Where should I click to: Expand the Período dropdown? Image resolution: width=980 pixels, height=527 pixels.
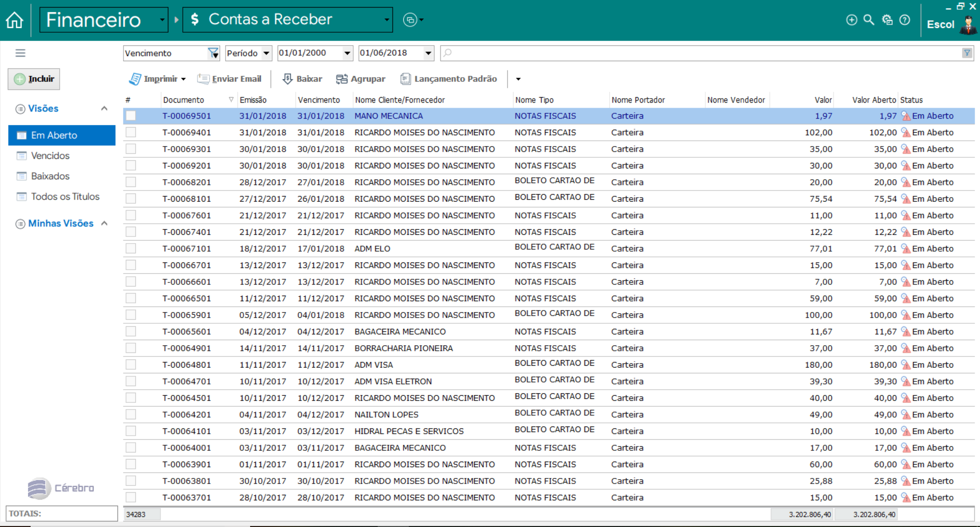pyautogui.click(x=266, y=53)
